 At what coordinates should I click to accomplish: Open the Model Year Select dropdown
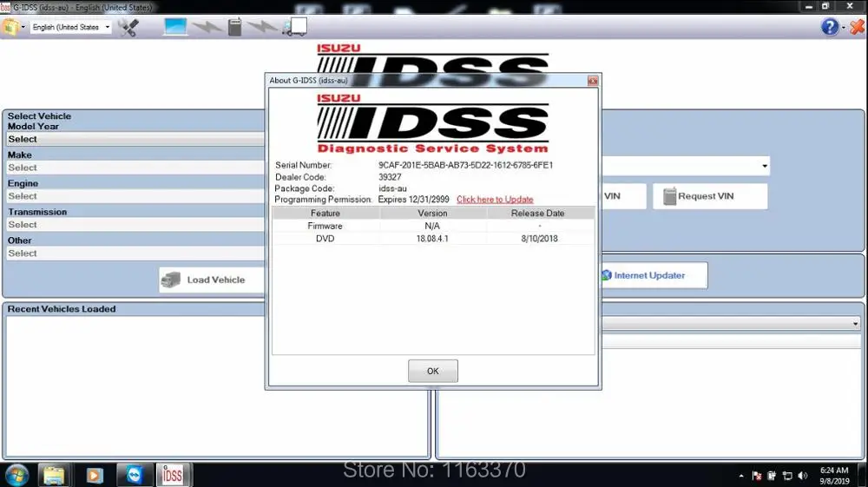pos(135,140)
